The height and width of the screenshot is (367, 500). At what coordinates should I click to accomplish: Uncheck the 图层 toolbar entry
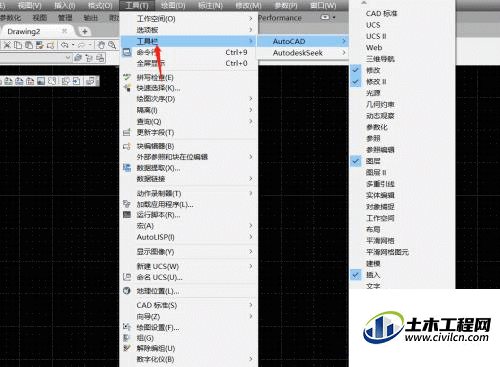point(402,161)
